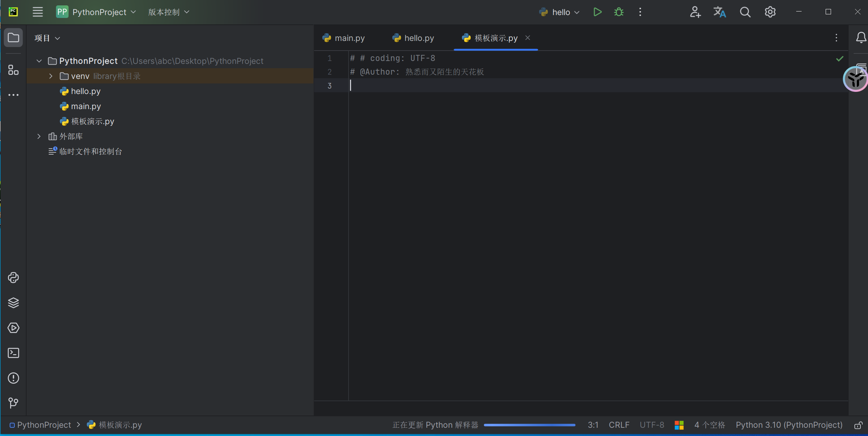Screen dimensions: 868x436
Task: Open the notifications bell panel
Action: click(x=861, y=38)
